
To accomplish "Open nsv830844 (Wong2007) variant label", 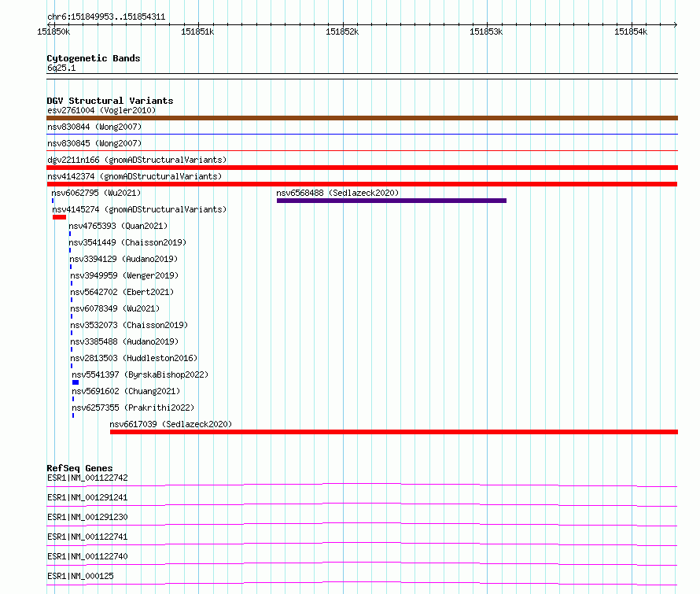I will pos(94,127).
